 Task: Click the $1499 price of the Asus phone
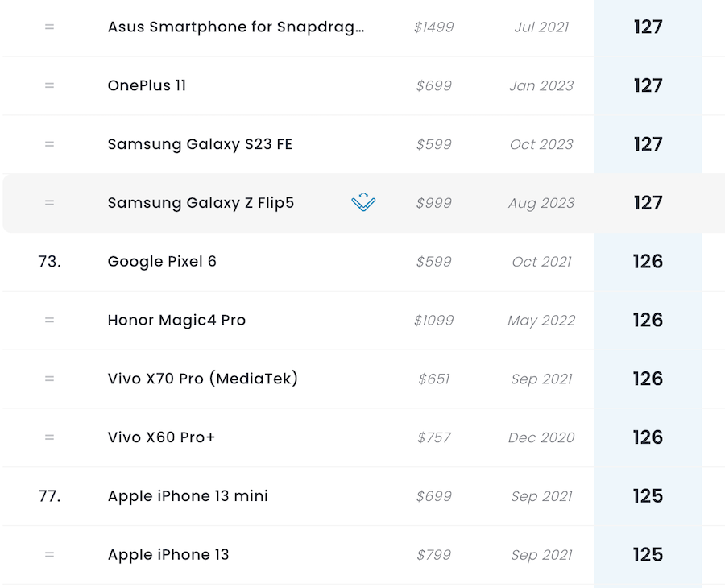433,27
